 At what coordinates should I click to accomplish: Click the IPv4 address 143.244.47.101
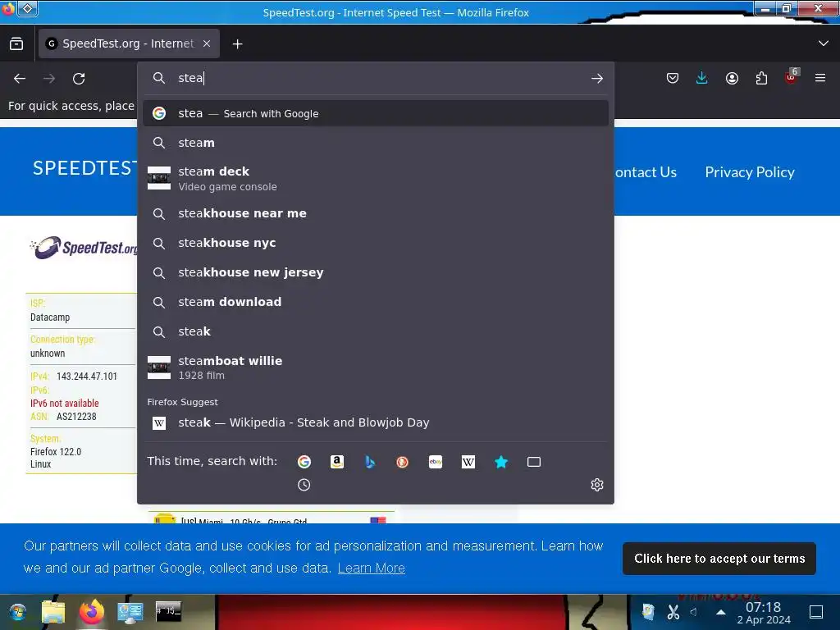(x=87, y=376)
